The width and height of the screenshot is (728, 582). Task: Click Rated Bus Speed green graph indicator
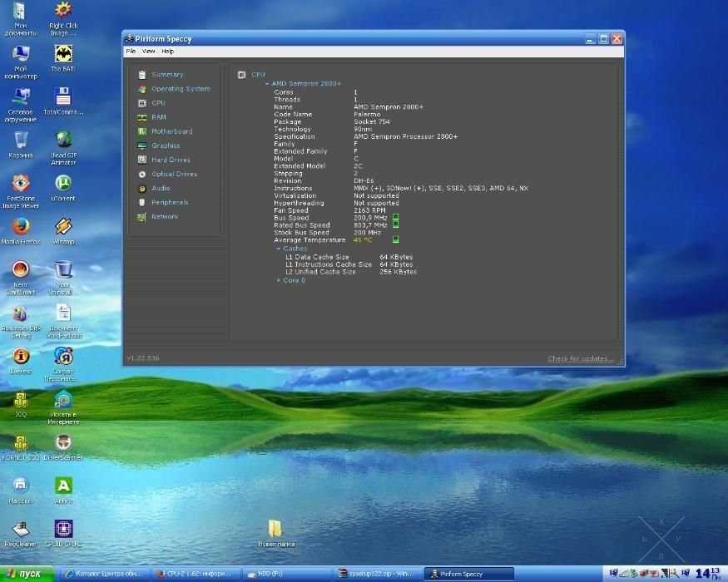tap(395, 224)
